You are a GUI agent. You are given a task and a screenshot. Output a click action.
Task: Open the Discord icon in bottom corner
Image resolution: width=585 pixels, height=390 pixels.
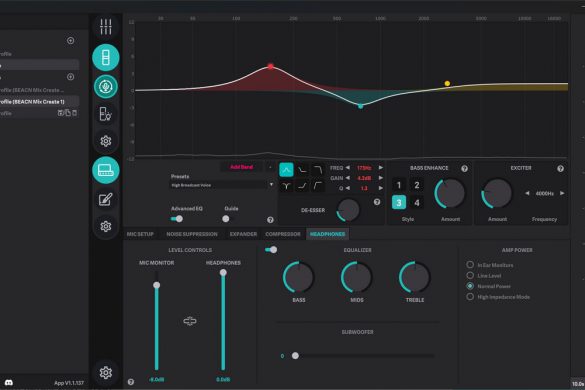click(x=9, y=383)
